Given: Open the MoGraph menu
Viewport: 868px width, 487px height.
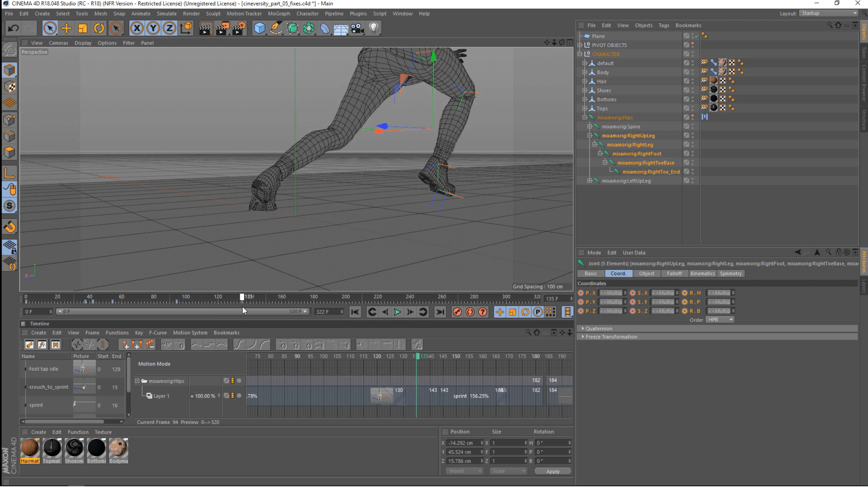Looking at the screenshot, I should coord(279,14).
